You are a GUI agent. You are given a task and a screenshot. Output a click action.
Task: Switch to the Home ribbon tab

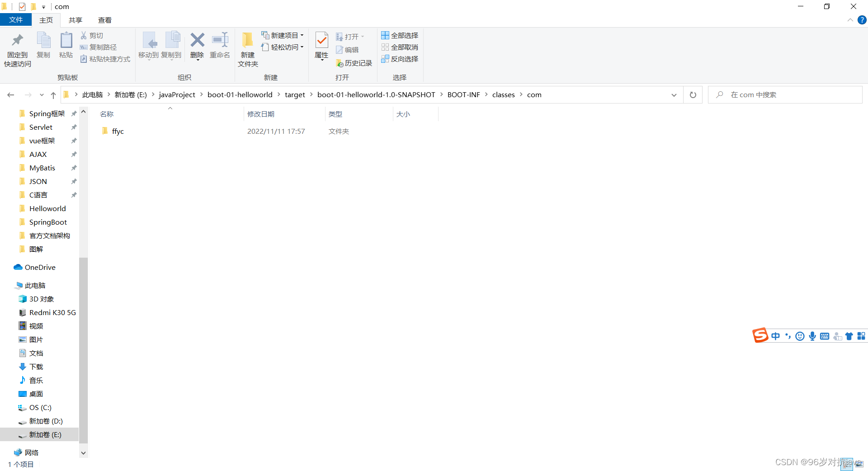pyautogui.click(x=46, y=20)
